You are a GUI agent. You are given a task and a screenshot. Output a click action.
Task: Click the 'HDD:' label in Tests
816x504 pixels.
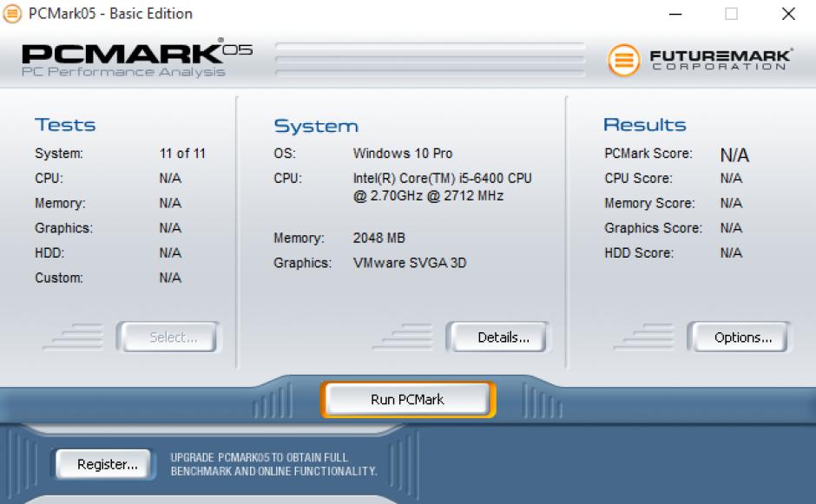(49, 252)
